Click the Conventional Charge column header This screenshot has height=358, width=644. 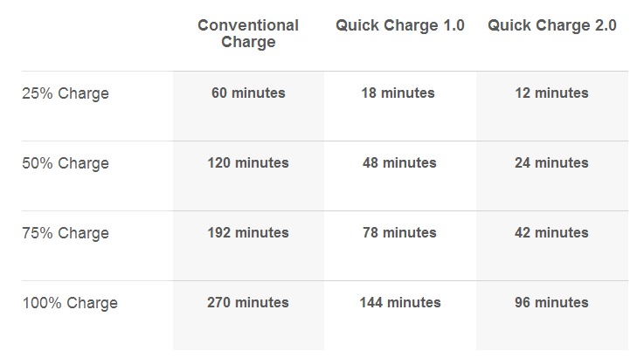(x=248, y=33)
